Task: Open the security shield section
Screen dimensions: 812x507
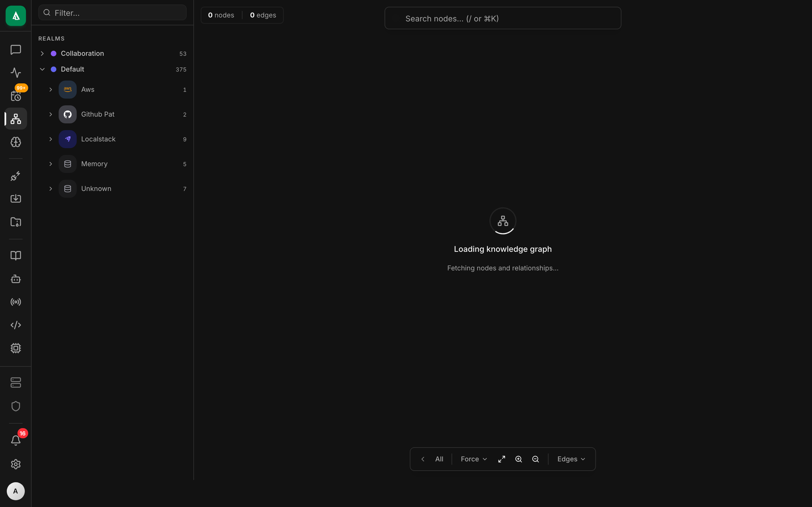Action: pos(16,406)
